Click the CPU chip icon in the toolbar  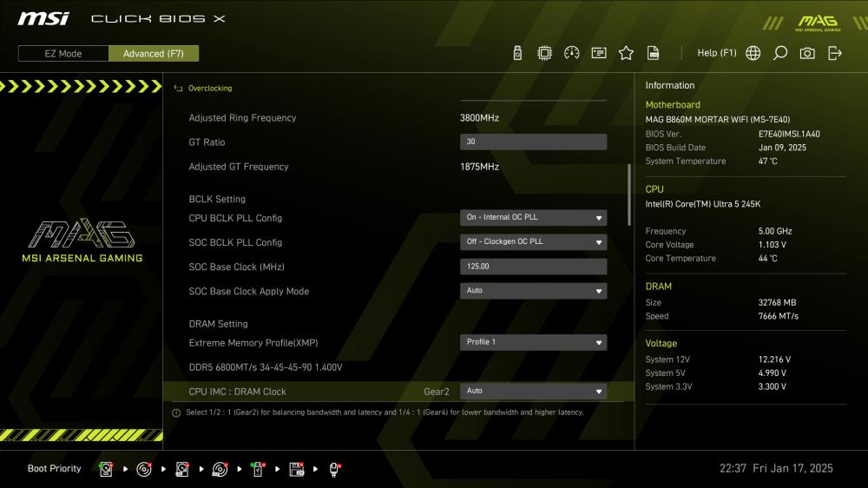[x=545, y=53]
